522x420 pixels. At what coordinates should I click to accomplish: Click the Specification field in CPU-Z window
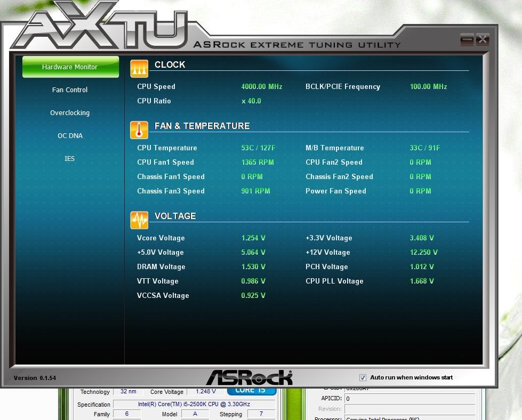194,404
